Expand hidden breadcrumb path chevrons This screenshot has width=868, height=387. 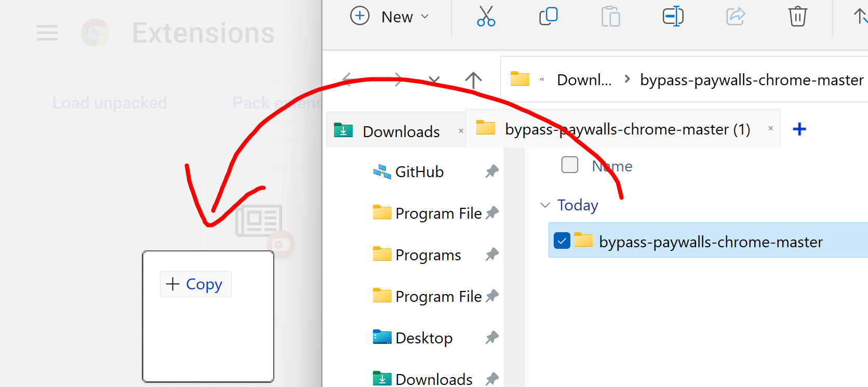click(x=542, y=79)
